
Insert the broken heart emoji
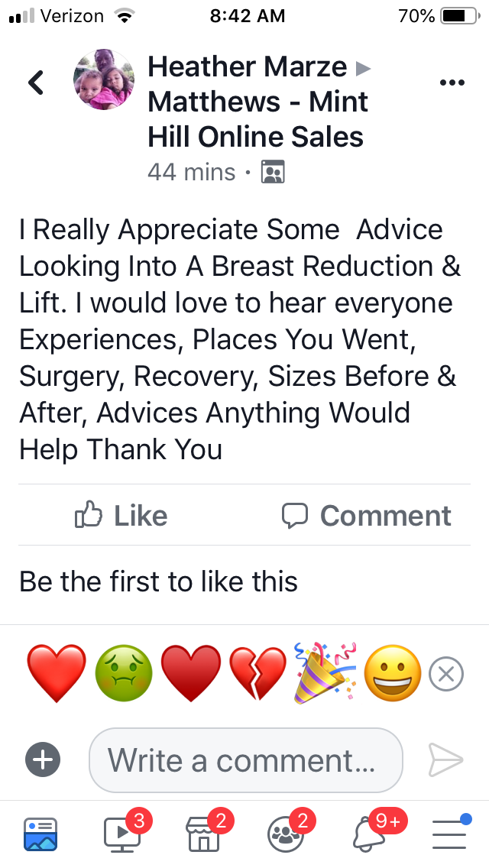[x=258, y=674]
